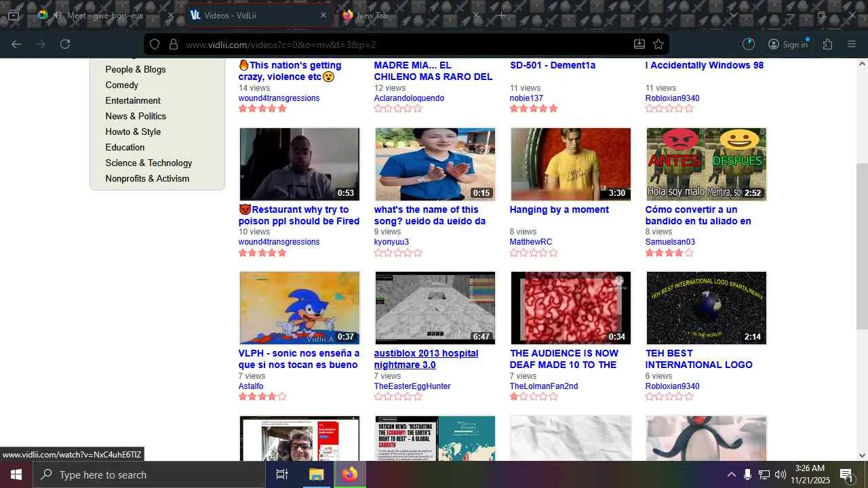This screenshot has width=868, height=488.
Task: Open the 'Restaurant why try to poison' video title
Action: [299, 215]
